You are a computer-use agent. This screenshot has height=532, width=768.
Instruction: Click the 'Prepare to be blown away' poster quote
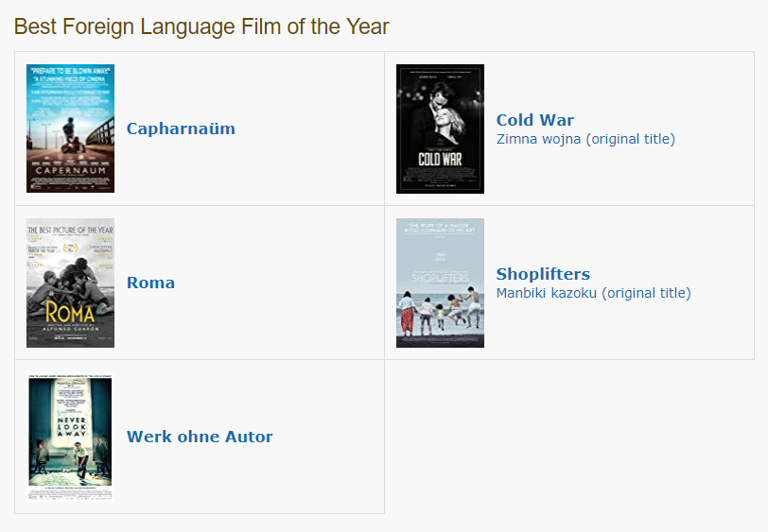coord(71,71)
